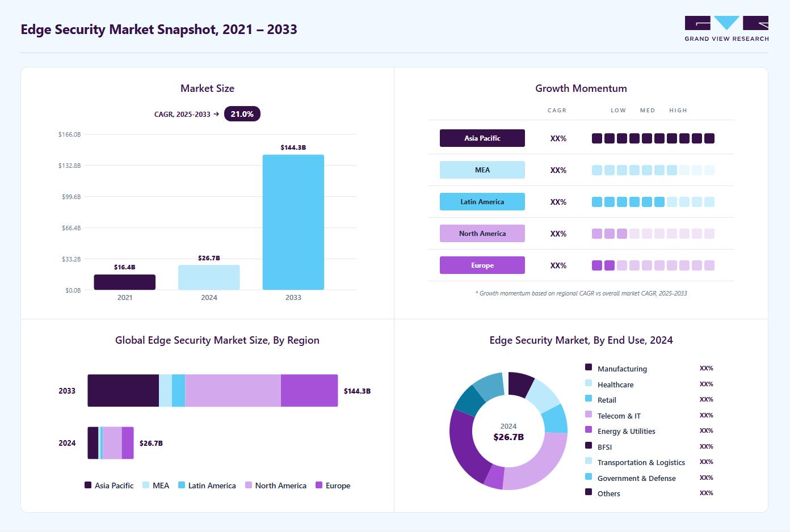The height and width of the screenshot is (532, 790).
Task: Click the Transportation & Logistics legend swatch
Action: tap(589, 461)
